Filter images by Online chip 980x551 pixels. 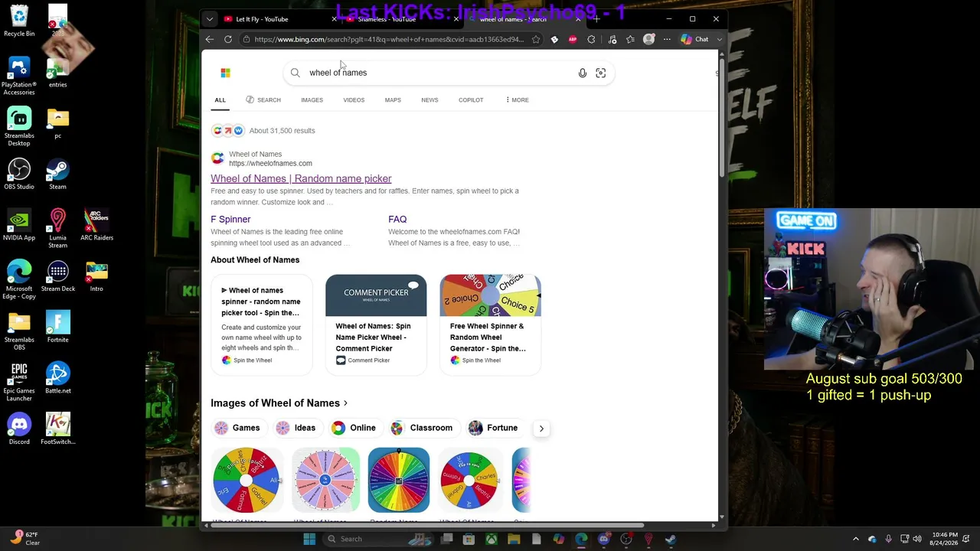[354, 428]
